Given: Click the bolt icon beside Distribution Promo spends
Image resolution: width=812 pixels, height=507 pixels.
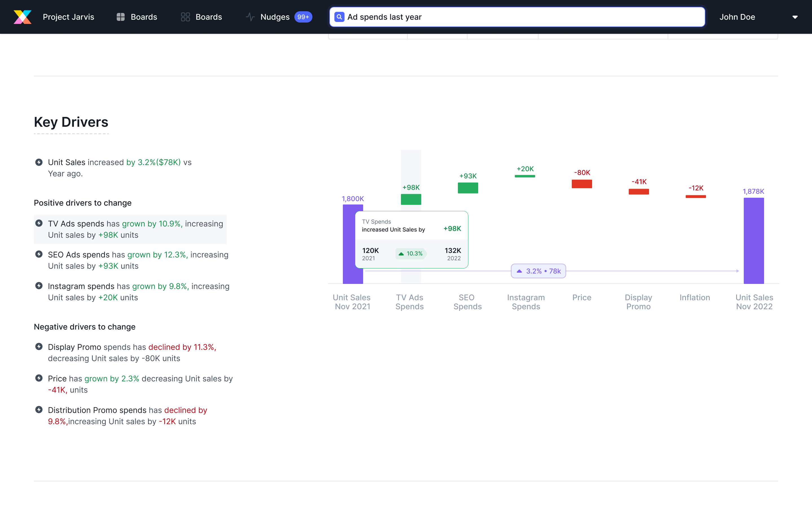Looking at the screenshot, I should point(39,410).
